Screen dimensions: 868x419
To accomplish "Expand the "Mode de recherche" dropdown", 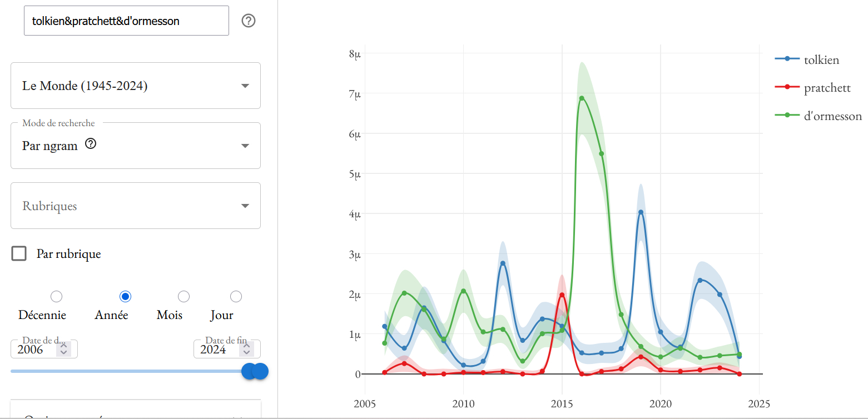I will click(136, 146).
